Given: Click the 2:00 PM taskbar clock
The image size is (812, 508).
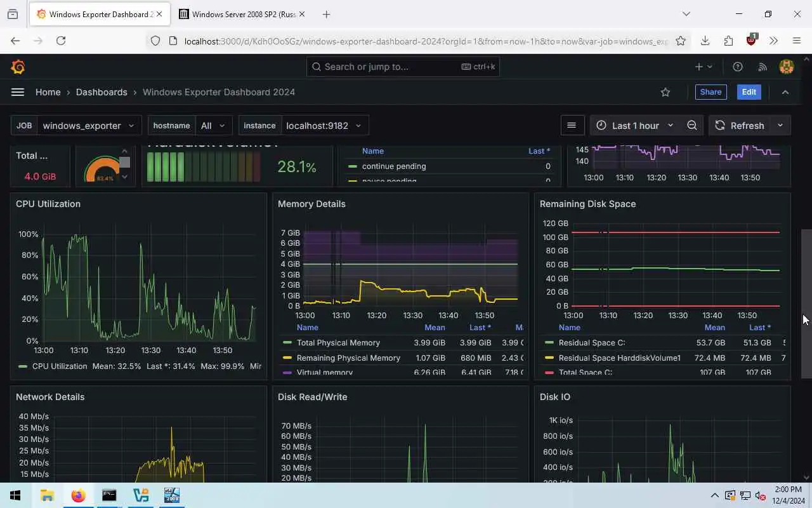Looking at the screenshot, I should tap(788, 495).
